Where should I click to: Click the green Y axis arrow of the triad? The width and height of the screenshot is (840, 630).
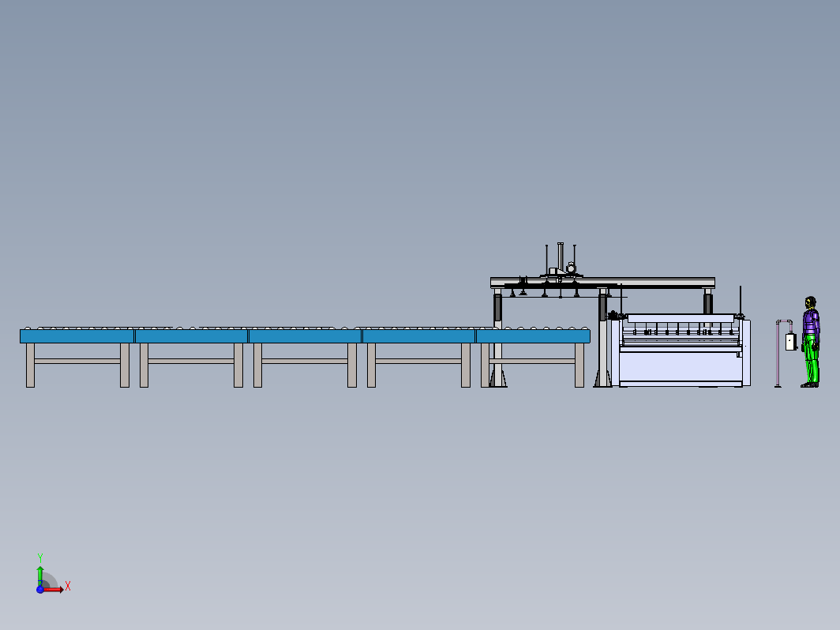point(40,576)
